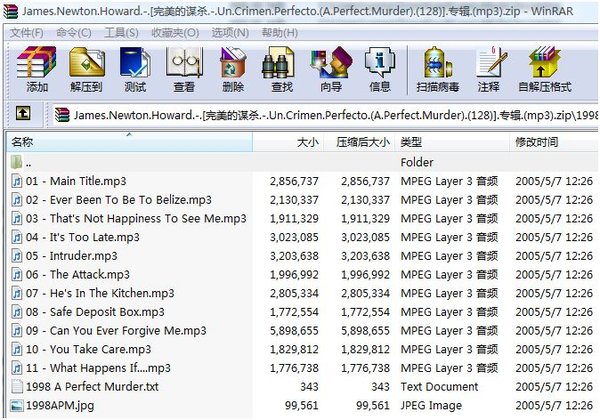Click the size value 5,898,655 in 大小 column
This screenshot has height=420, width=600.
pos(294,330)
